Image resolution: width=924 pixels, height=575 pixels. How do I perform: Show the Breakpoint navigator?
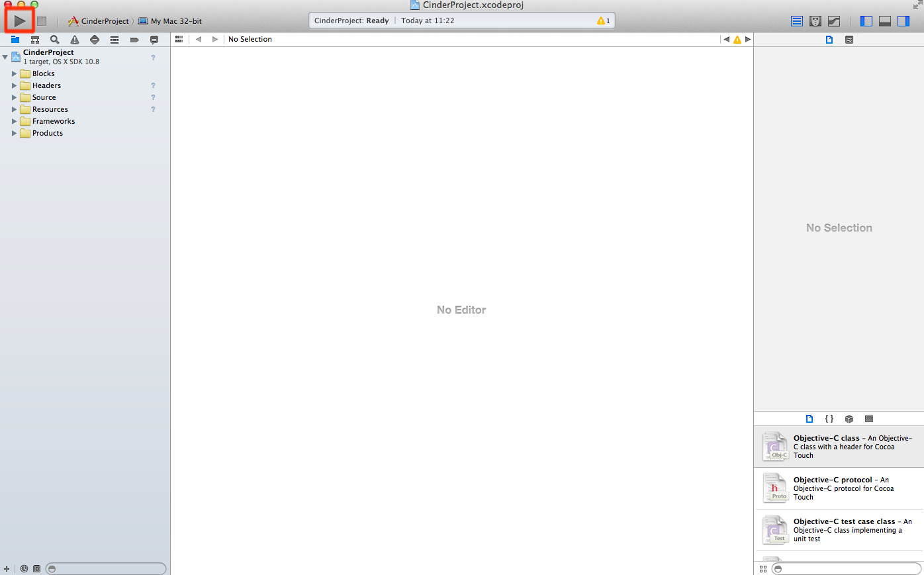point(134,40)
